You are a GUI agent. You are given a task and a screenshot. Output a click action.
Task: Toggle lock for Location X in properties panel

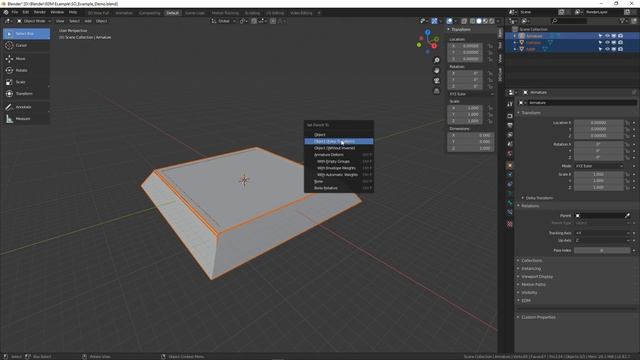(627, 122)
